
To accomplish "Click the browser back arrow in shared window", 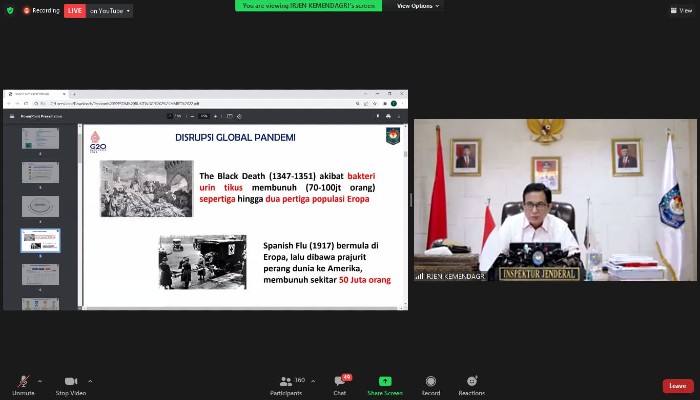I will point(10,103).
